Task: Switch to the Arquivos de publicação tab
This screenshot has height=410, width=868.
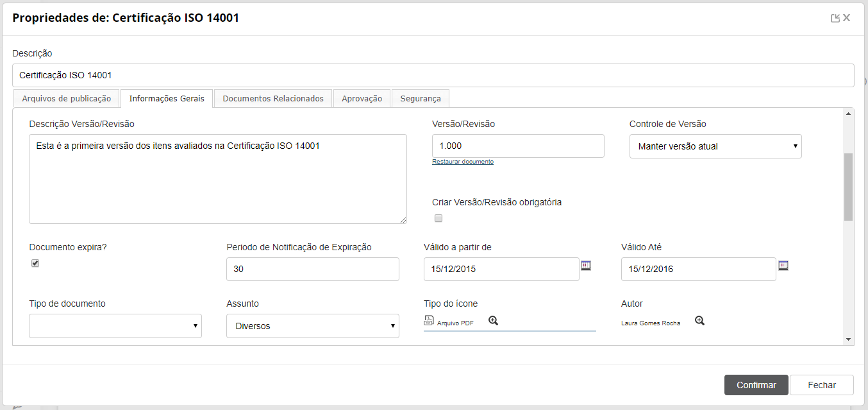Action: click(66, 98)
